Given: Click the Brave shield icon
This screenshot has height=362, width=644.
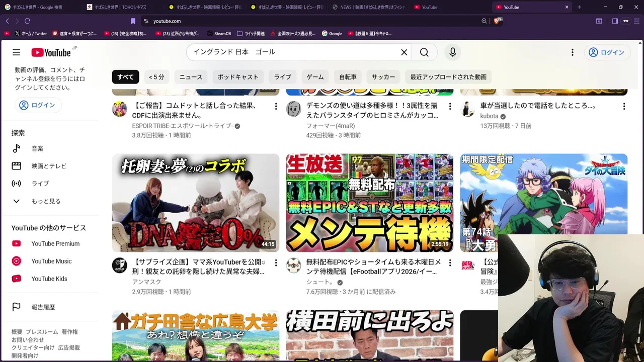Looking at the screenshot, I should [497, 21].
